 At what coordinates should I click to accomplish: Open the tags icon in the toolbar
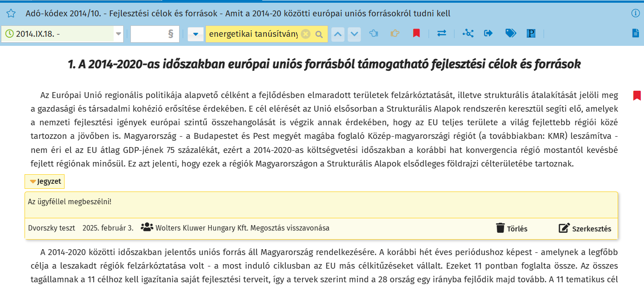pyautogui.click(x=510, y=34)
